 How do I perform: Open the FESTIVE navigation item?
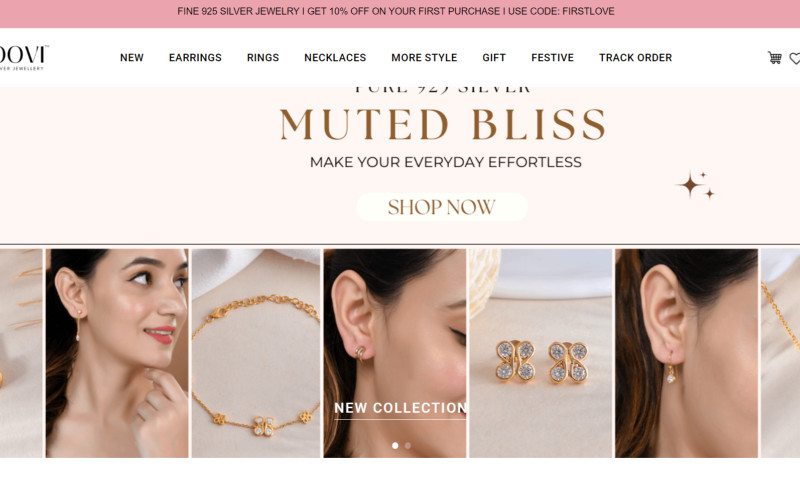553,58
